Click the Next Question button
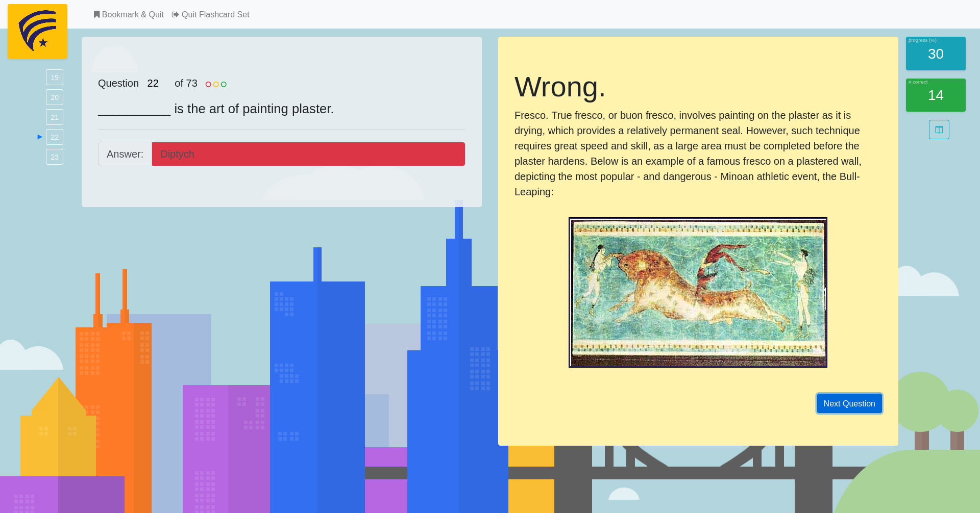980x513 pixels. [849, 403]
